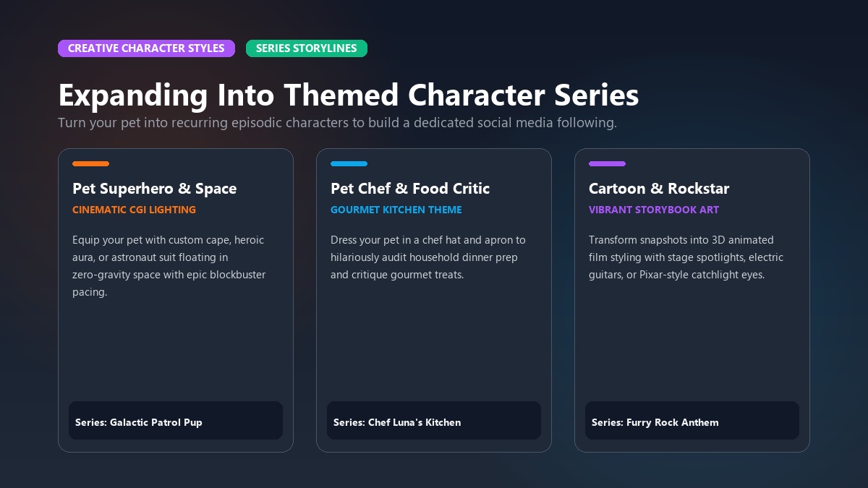
Task: Click the Gourmet Kitchen Theme label
Action: pyautogui.click(x=396, y=210)
